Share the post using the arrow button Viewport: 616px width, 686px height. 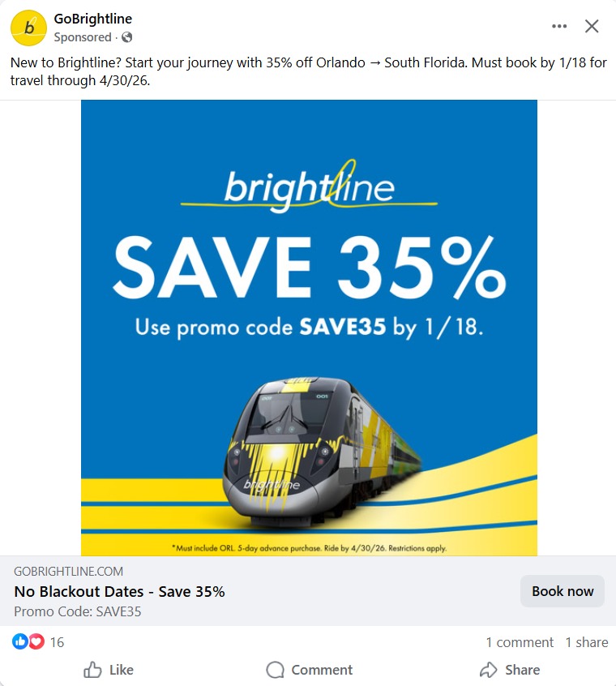[509, 670]
